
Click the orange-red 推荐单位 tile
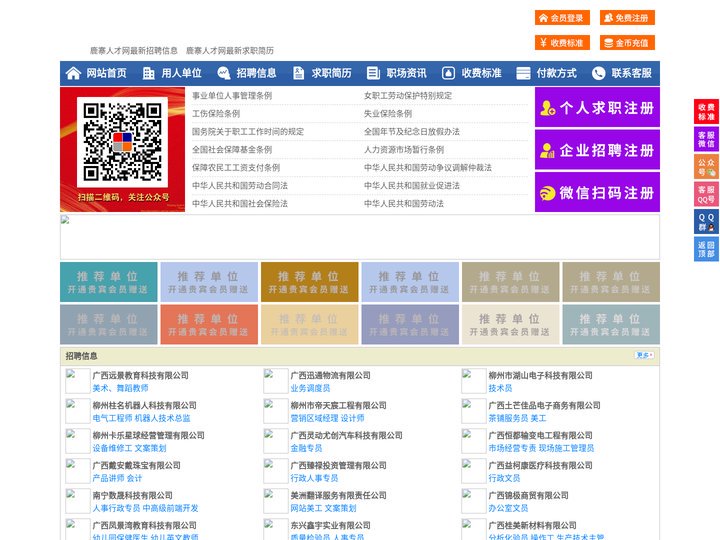pos(209,324)
